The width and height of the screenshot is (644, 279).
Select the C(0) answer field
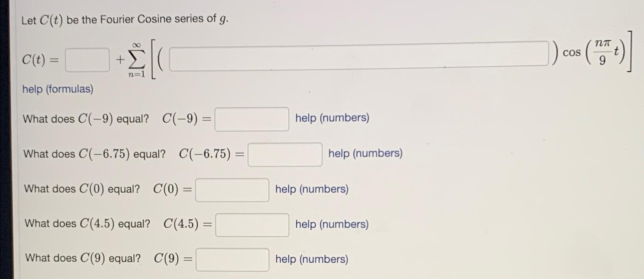[232, 189]
